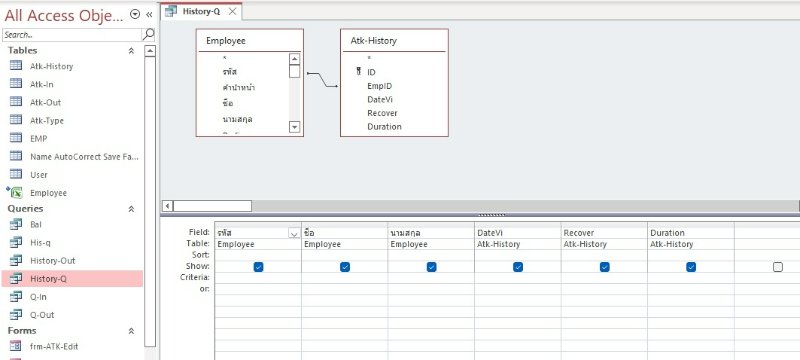Click the Q-Out query icon
Viewport: 800px width, 360px height.
(16, 315)
